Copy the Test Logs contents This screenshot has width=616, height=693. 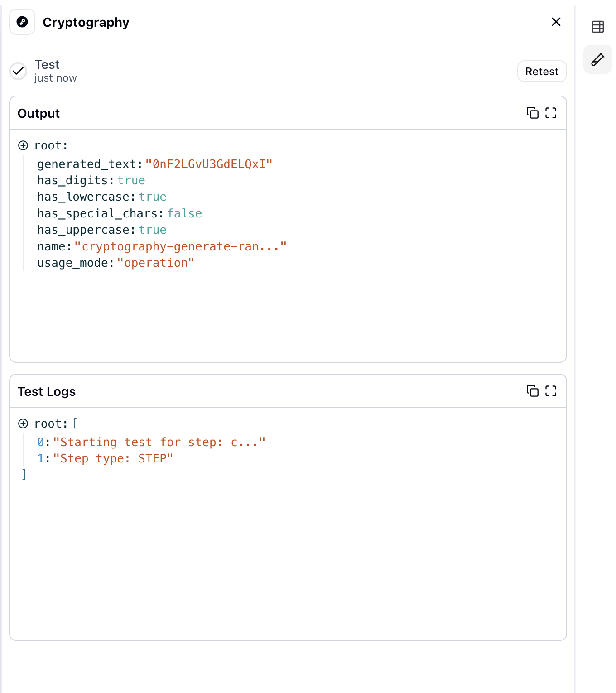(x=532, y=391)
